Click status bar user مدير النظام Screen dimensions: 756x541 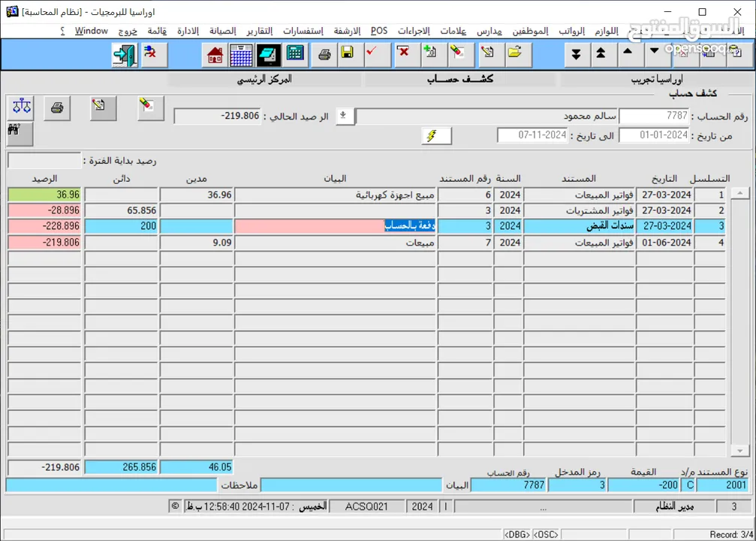point(674,506)
